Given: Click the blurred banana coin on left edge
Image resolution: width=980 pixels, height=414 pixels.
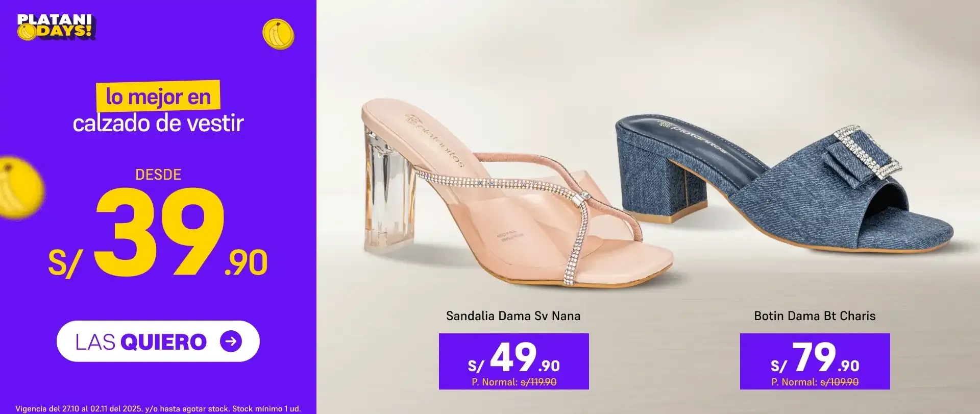Looking at the screenshot, I should tap(19, 188).
